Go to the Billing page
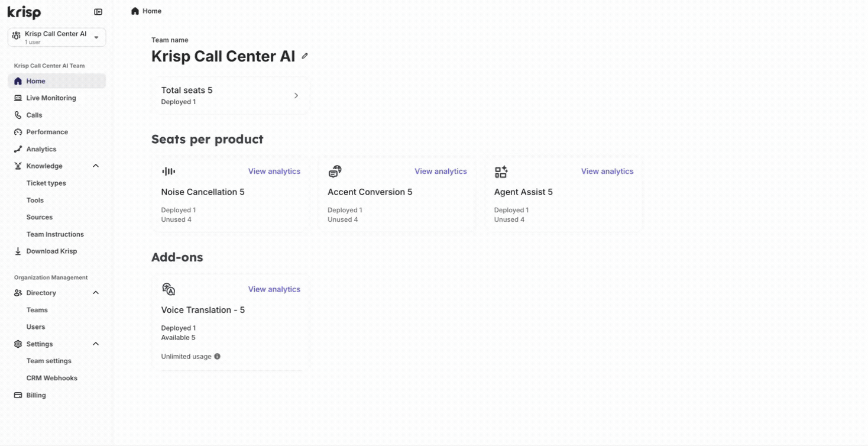 pyautogui.click(x=36, y=395)
